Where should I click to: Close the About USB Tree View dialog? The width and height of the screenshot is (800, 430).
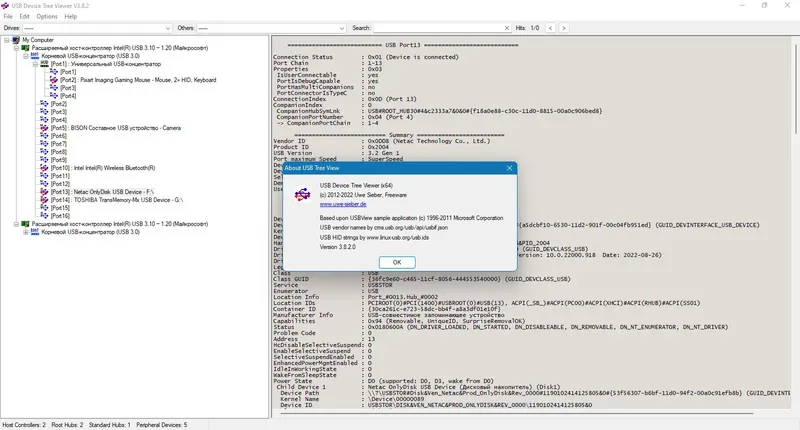point(509,168)
